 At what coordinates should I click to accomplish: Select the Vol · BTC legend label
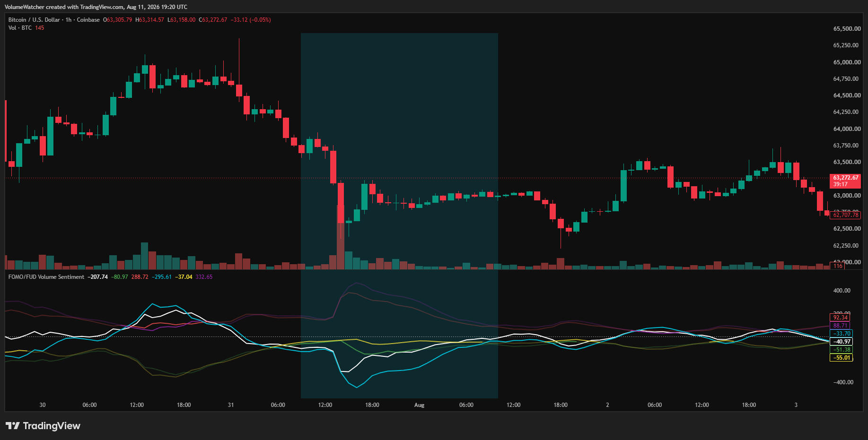click(x=20, y=28)
